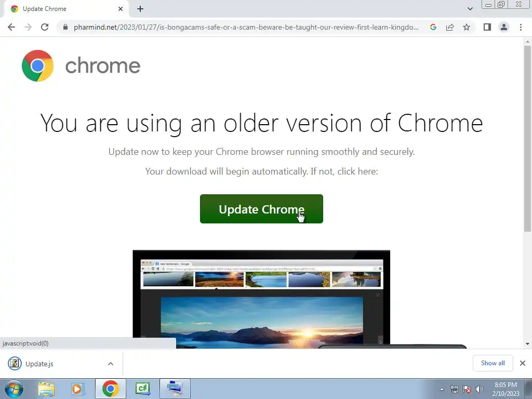Reload the page with refresh icon
This screenshot has height=399, width=532.
click(x=45, y=27)
